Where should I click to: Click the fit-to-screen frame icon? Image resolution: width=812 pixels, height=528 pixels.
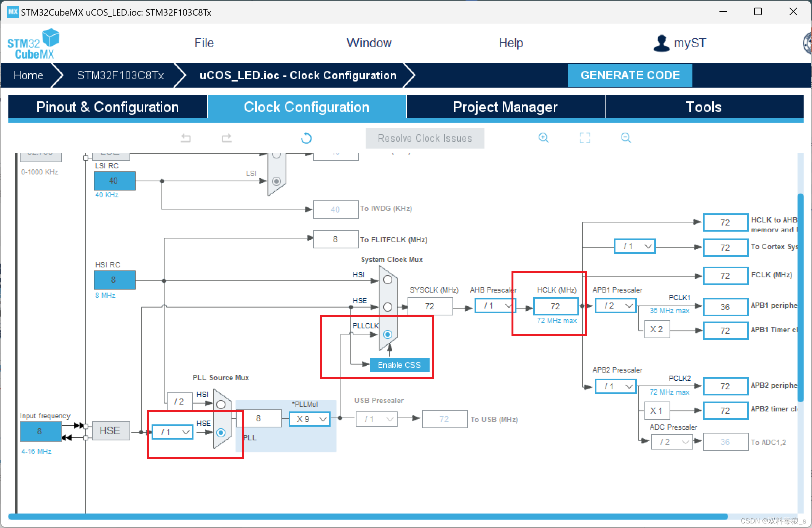(585, 138)
